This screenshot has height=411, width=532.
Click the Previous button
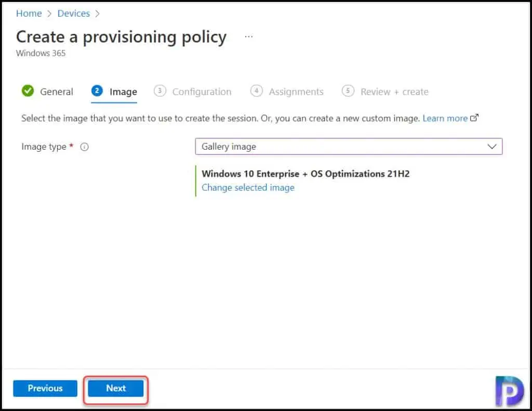45,388
